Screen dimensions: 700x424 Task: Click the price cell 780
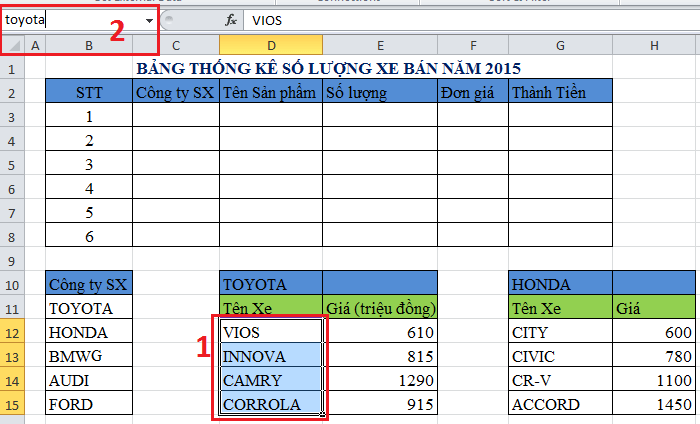pyautogui.click(x=654, y=356)
